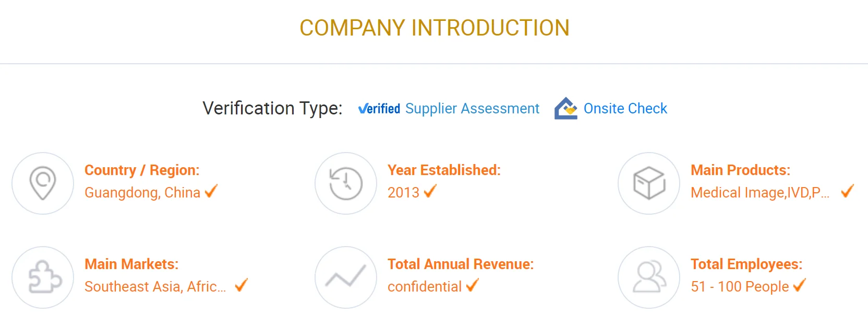Click checkmark next to Southeast Asia markets
The height and width of the screenshot is (314, 868).
tap(241, 286)
